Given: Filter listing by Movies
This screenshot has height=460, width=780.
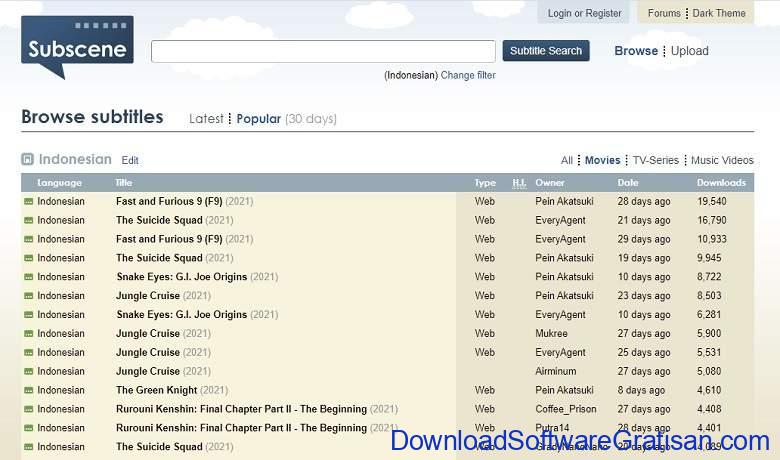Looking at the screenshot, I should [602, 160].
